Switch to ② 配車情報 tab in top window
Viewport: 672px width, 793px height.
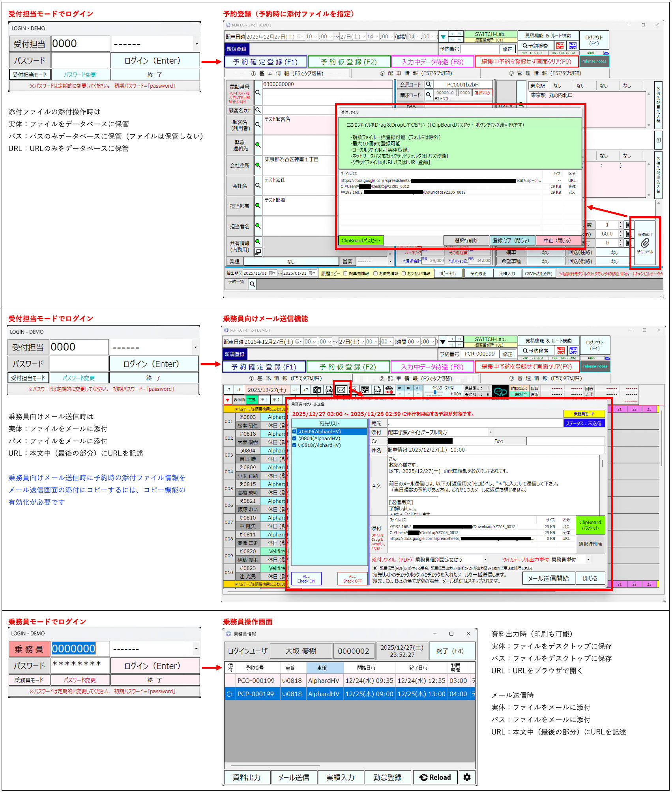click(416, 73)
